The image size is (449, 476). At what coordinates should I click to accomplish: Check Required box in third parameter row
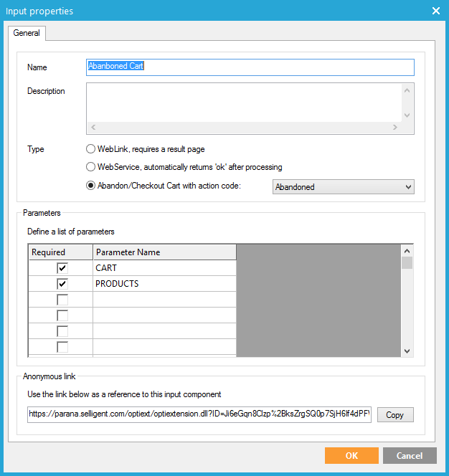(x=63, y=300)
